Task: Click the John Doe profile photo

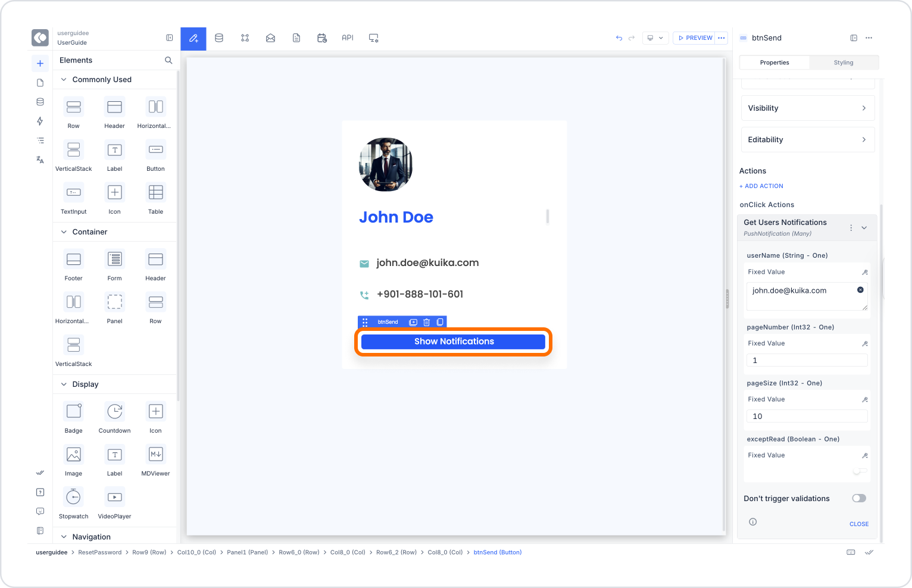Action: [x=386, y=165]
